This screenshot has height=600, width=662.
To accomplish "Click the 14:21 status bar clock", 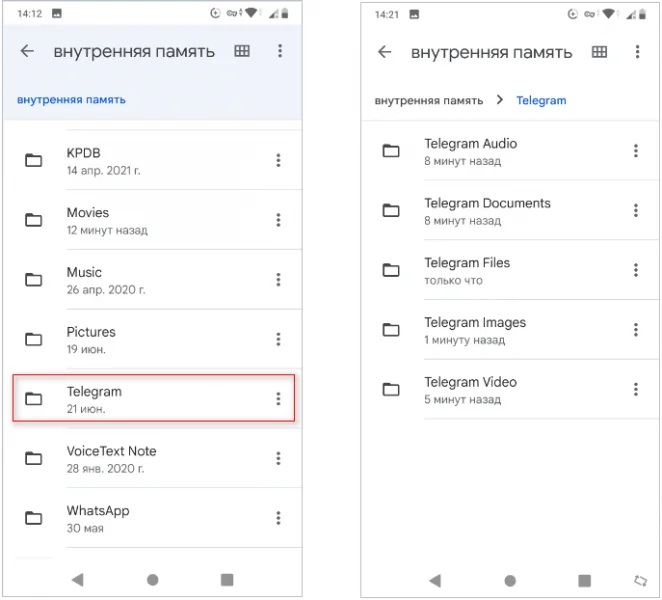I will 387,14.
